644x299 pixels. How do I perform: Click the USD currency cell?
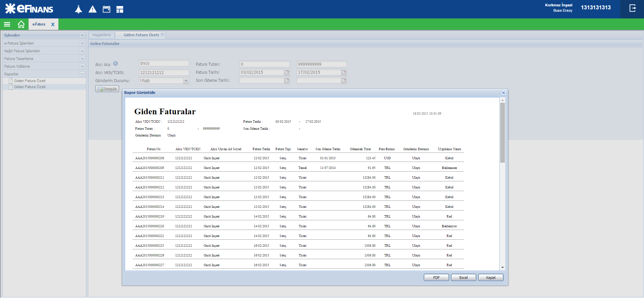pos(387,158)
